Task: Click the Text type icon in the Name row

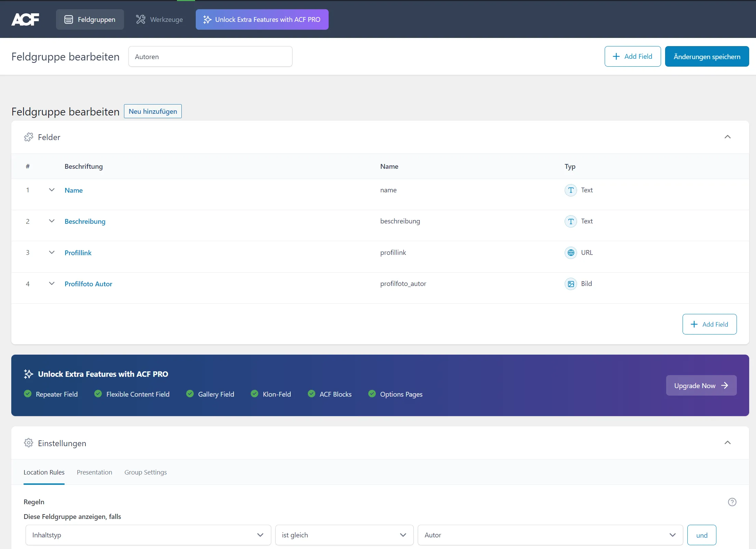Action: (x=571, y=190)
